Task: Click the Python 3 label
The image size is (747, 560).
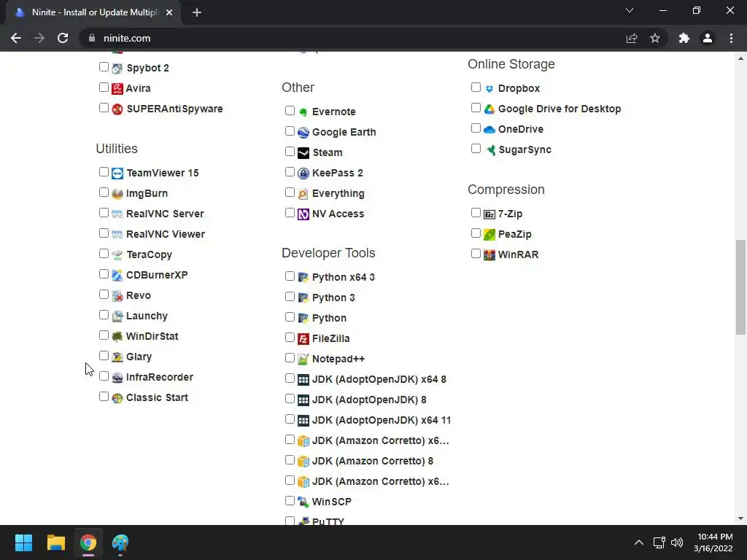Action: coord(333,297)
